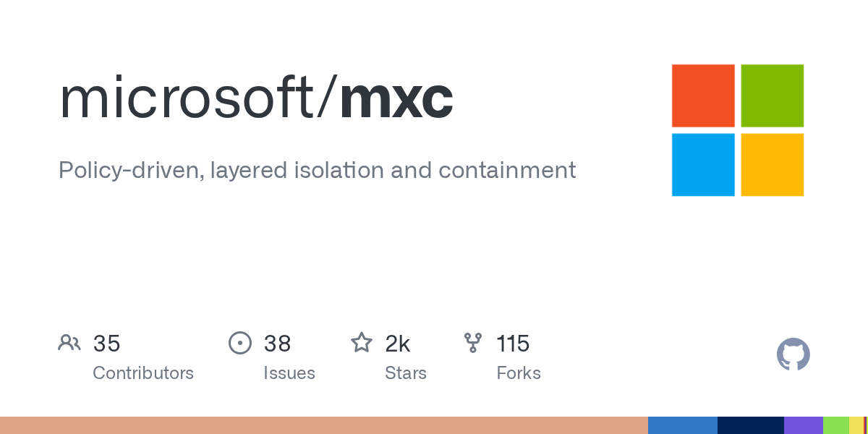Click the red square of Microsoft logo
The width and height of the screenshot is (868, 434).
pyautogui.click(x=703, y=95)
